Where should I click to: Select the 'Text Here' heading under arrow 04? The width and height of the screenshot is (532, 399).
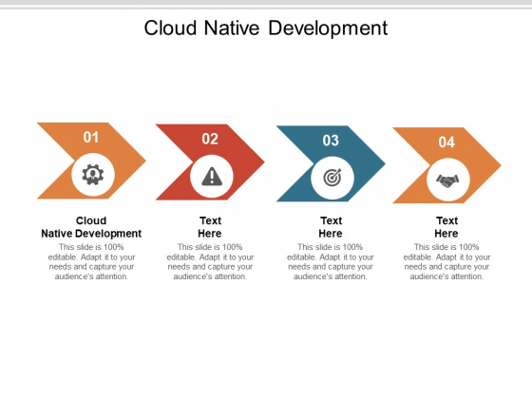[x=446, y=227]
